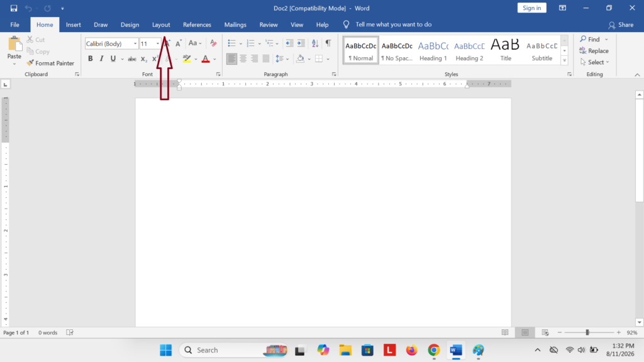
Task: Apply the Title style
Action: pos(506,50)
